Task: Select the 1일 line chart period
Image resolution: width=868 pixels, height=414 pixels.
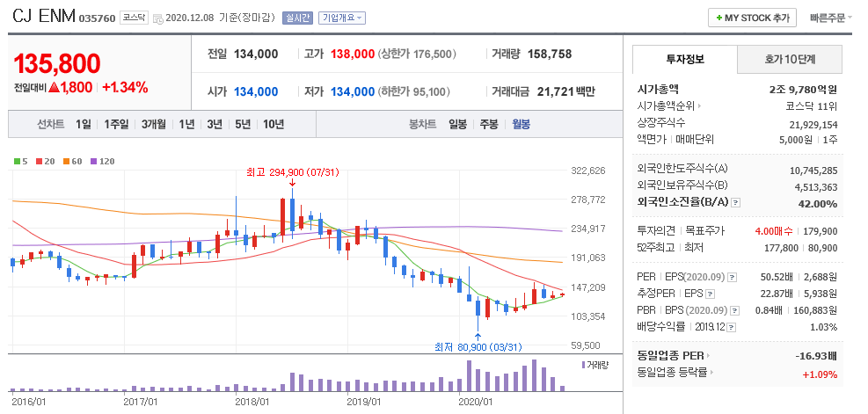Action: pos(84,124)
